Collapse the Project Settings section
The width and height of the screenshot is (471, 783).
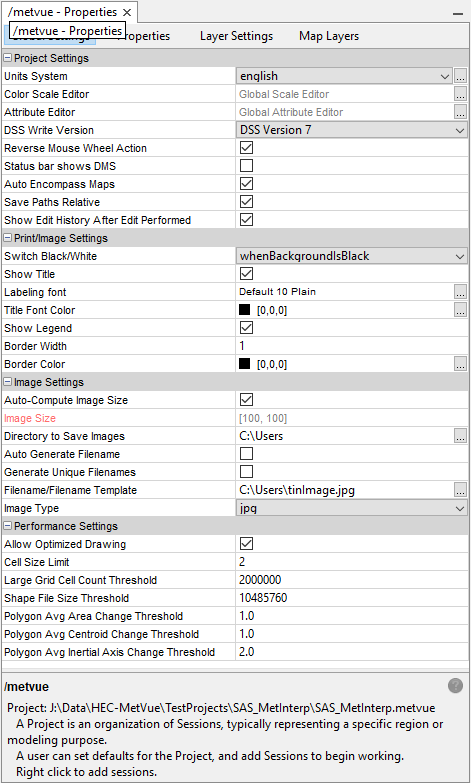(x=7, y=58)
